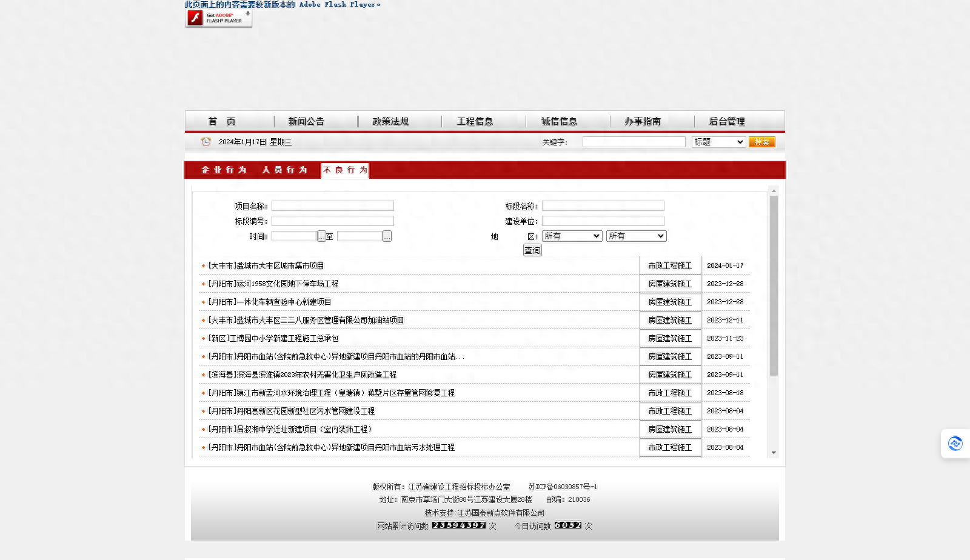Viewport: 970px width, 560px height.
Task: Click the 苏ICP备06030857号-1 footer text
Action: tap(563, 487)
